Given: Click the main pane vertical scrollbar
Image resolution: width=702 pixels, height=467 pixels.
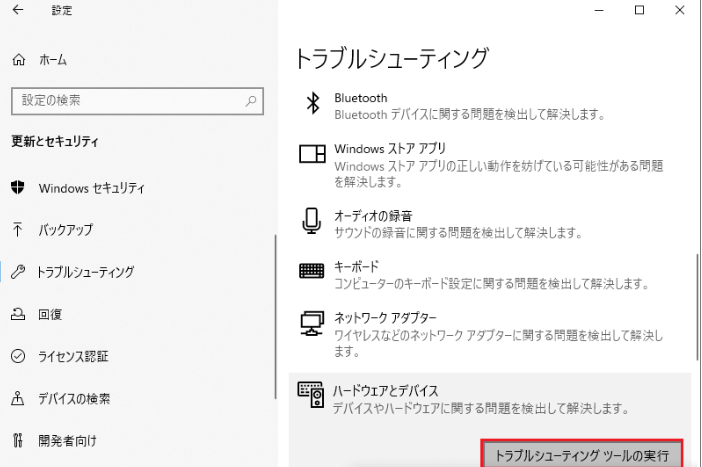Looking at the screenshot, I should pyautogui.click(x=698, y=307).
